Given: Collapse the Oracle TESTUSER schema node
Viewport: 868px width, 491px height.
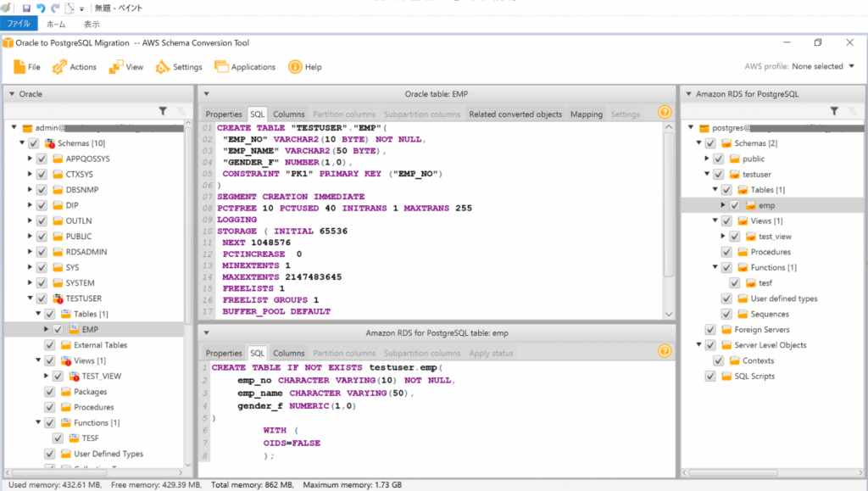Looking at the screenshot, I should tap(30, 298).
